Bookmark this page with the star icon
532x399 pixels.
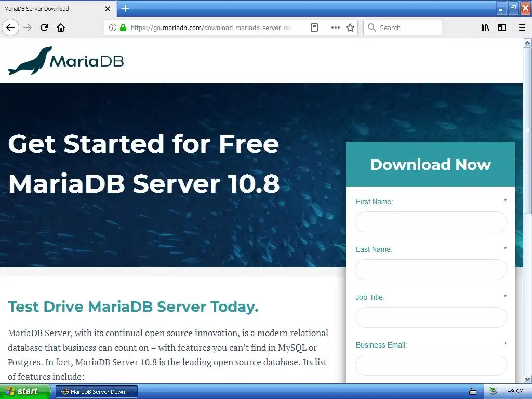[350, 28]
